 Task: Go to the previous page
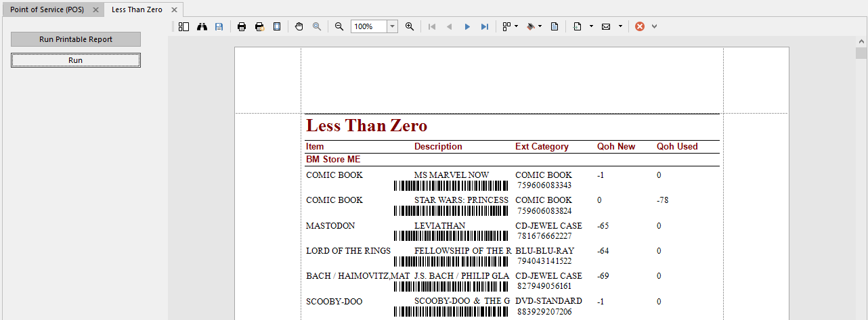(x=450, y=26)
